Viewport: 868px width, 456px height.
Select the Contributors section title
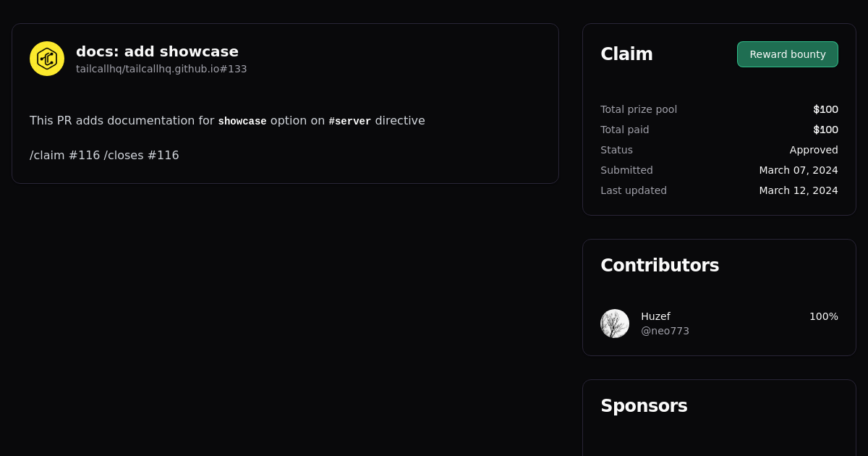click(x=660, y=266)
